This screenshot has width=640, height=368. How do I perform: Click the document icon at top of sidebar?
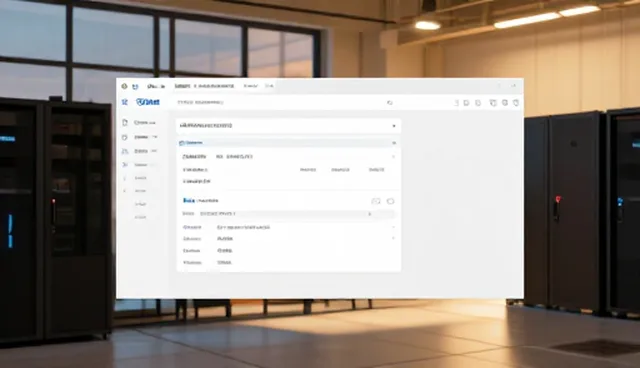click(125, 122)
